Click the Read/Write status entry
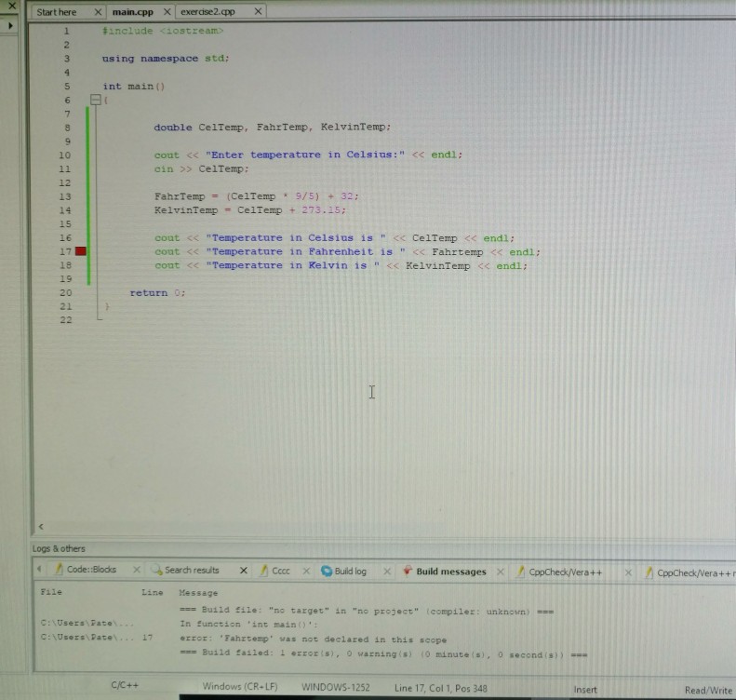 click(x=708, y=690)
